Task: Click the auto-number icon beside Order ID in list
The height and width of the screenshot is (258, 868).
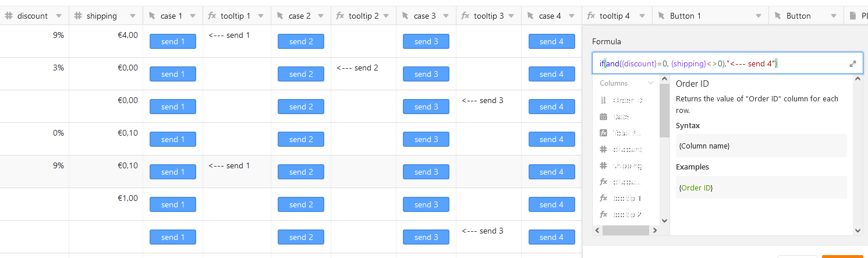Action: pos(603,100)
